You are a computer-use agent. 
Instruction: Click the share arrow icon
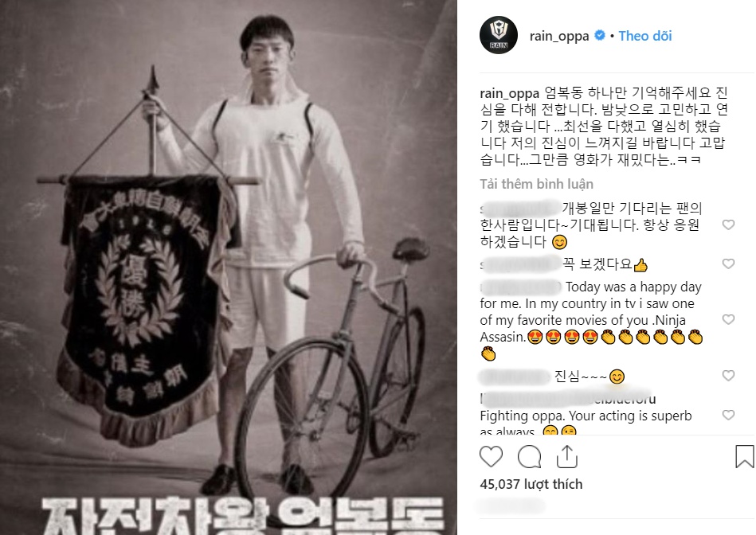tap(567, 456)
